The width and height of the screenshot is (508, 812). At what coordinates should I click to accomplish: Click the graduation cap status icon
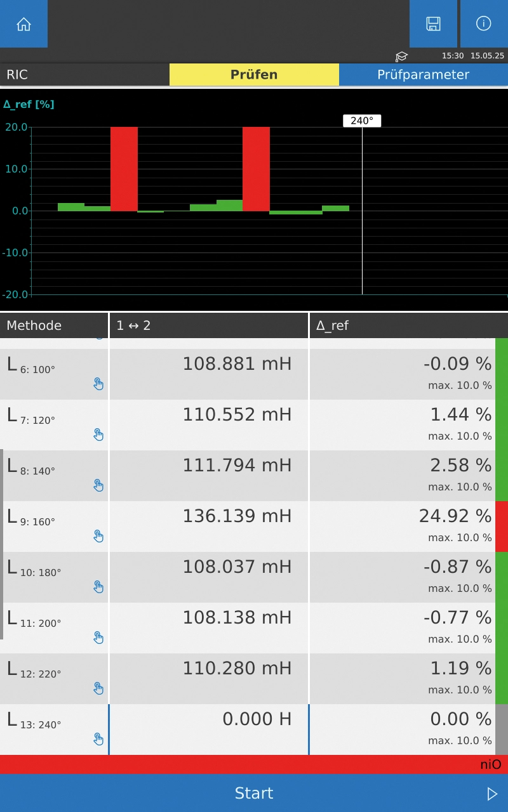pos(401,56)
